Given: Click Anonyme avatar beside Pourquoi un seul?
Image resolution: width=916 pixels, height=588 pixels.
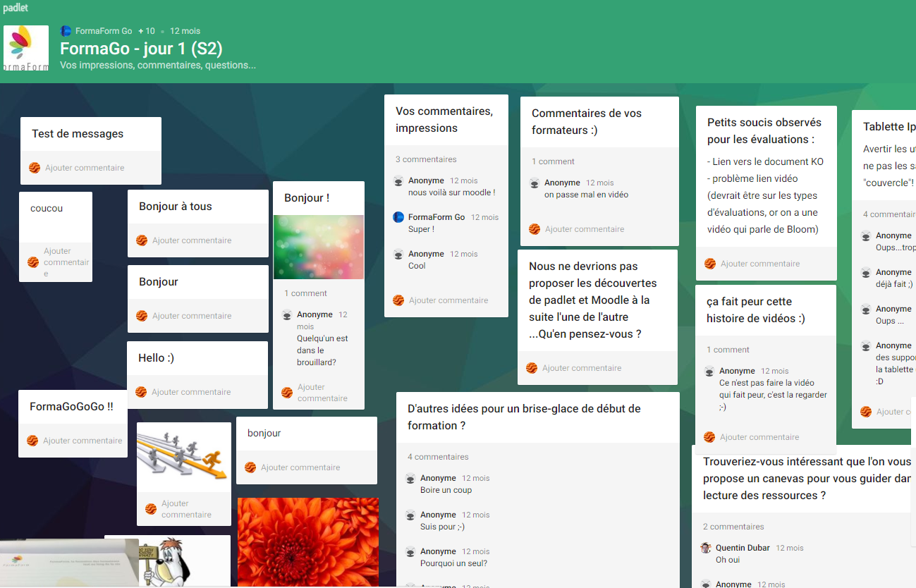Looking at the screenshot, I should pyautogui.click(x=410, y=552).
